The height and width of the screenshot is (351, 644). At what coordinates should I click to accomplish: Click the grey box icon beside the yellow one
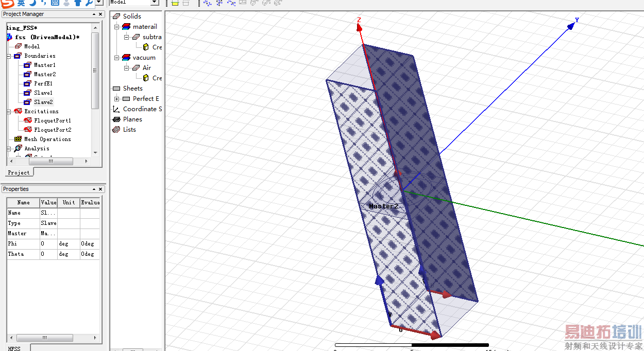(186, 3)
